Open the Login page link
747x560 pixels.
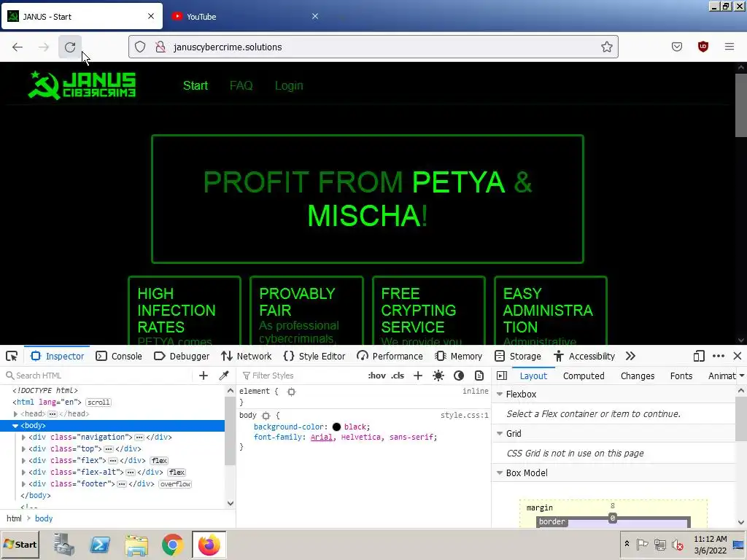pyautogui.click(x=289, y=86)
